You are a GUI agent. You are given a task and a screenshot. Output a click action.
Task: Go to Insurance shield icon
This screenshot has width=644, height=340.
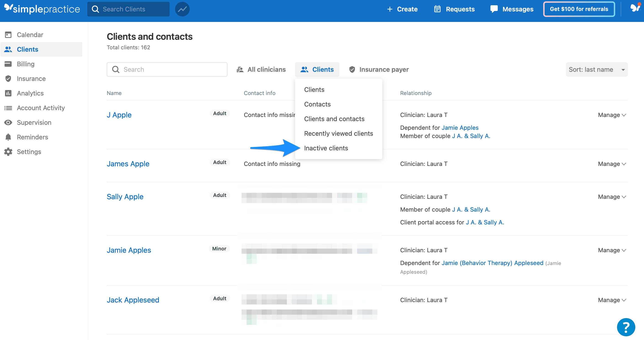(8, 79)
